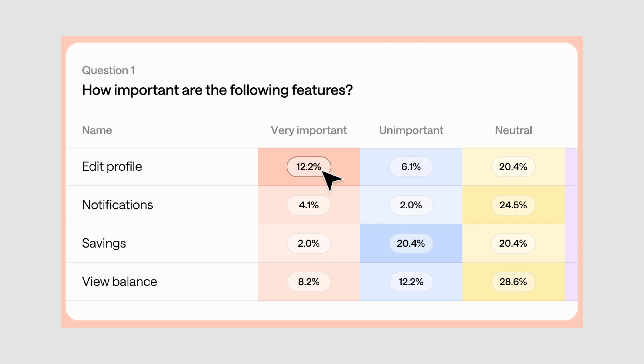
Task: Click the 24.5% Neutral pill for Notifications
Action: [x=513, y=205]
